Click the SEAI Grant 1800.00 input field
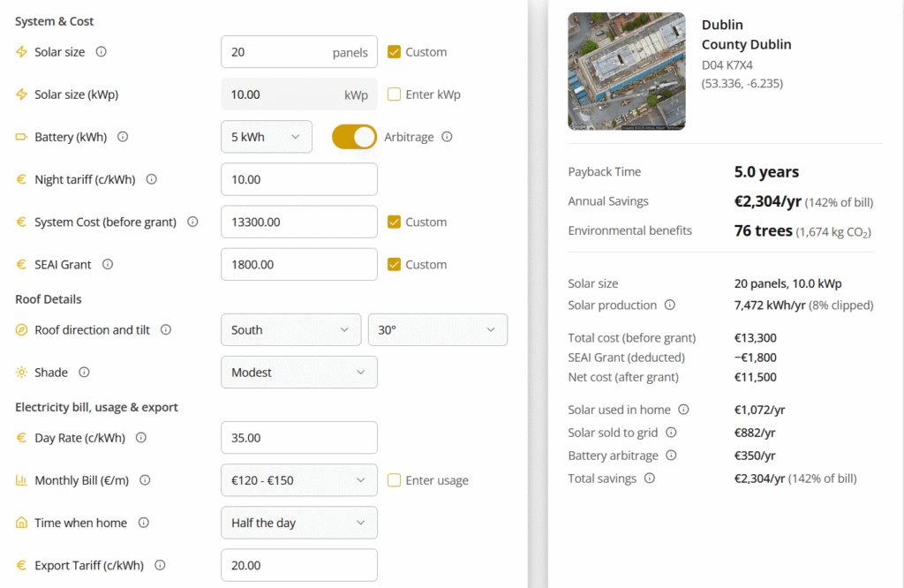Viewport: 904px width, 588px height. point(298,264)
